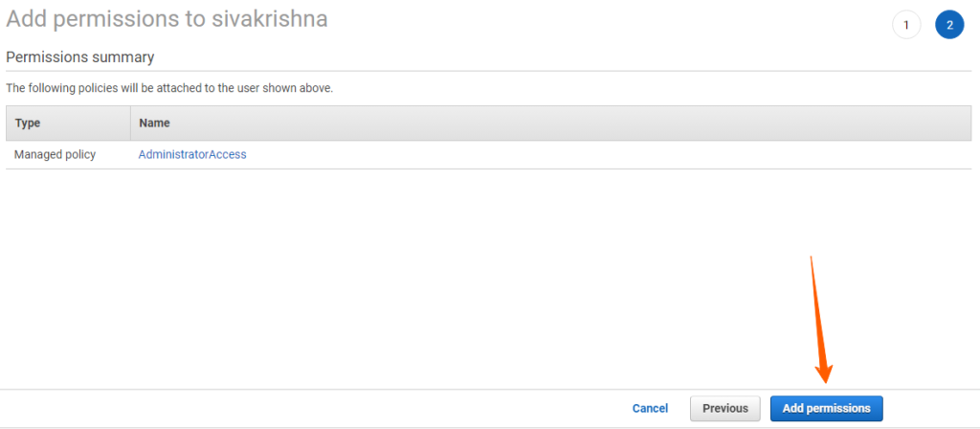This screenshot has width=980, height=429.
Task: Click the empty footer bar left of Cancel
Action: 313,408
